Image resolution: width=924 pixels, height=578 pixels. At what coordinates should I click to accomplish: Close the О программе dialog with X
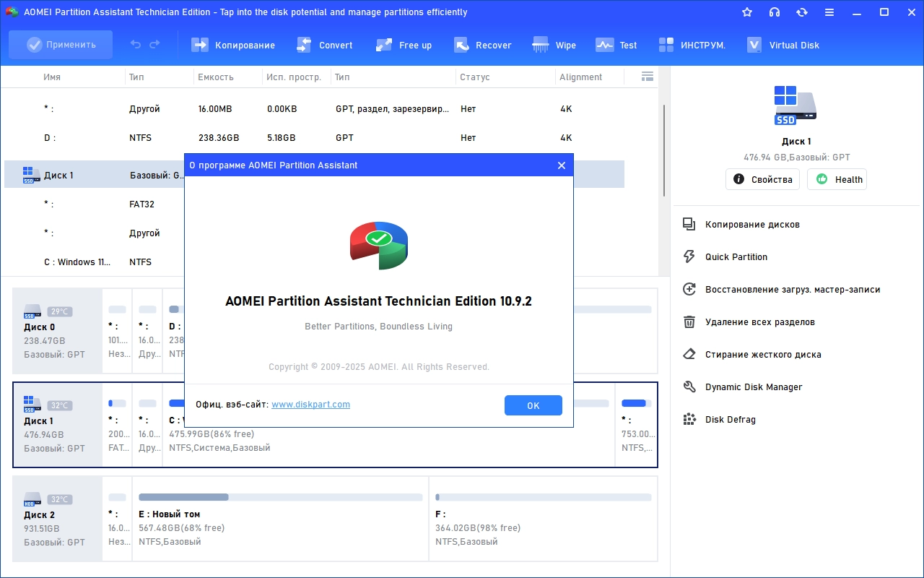click(x=562, y=165)
